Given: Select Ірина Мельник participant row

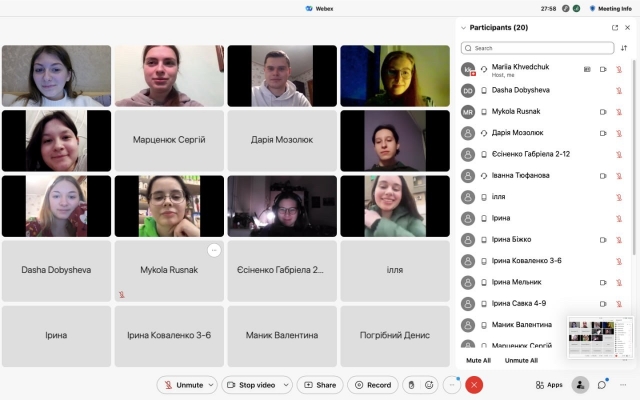Looking at the screenshot, I should tap(543, 282).
